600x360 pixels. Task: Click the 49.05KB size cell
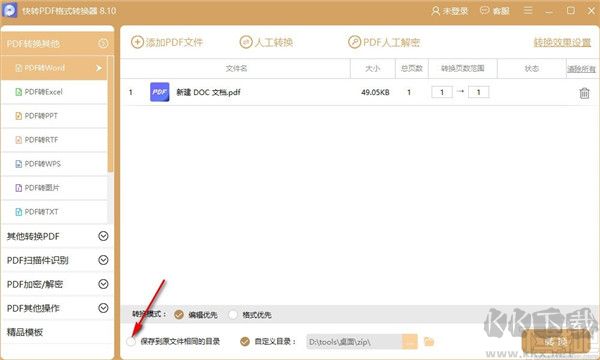click(375, 92)
